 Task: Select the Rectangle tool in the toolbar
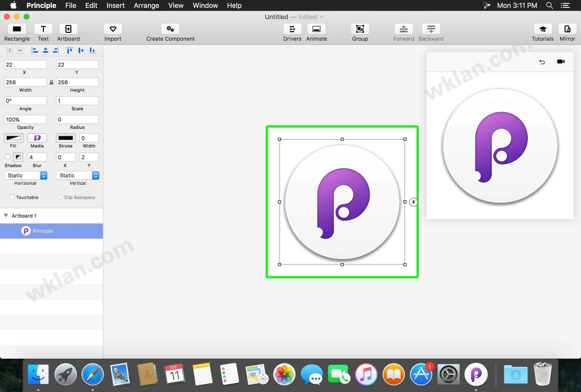(x=17, y=29)
